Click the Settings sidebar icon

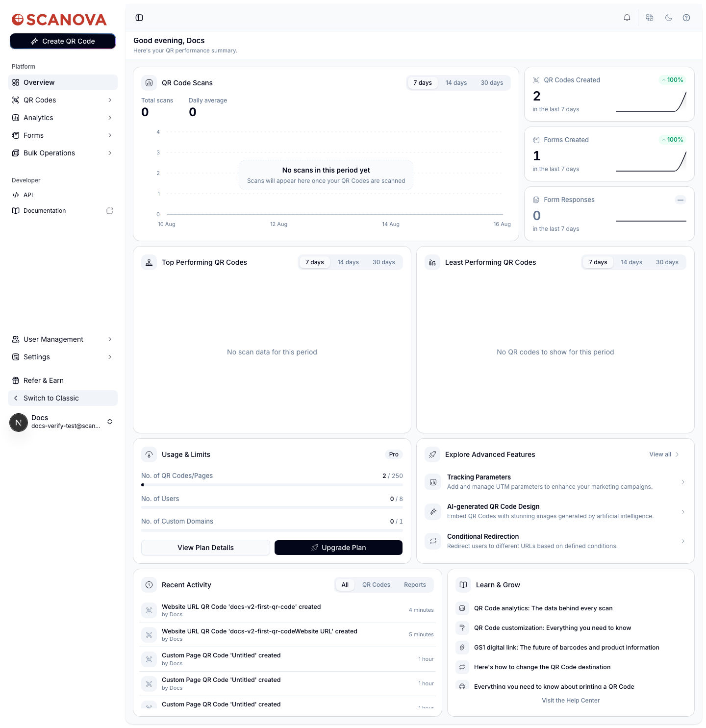[16, 357]
